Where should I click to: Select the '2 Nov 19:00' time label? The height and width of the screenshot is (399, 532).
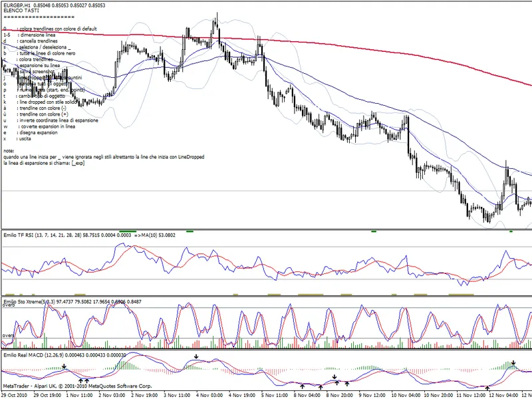tap(144, 395)
